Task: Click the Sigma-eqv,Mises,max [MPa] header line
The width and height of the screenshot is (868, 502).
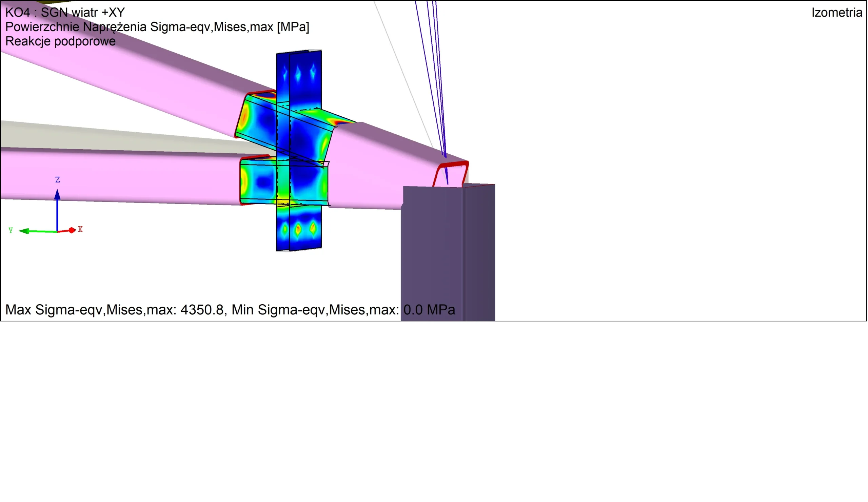Action: (157, 27)
